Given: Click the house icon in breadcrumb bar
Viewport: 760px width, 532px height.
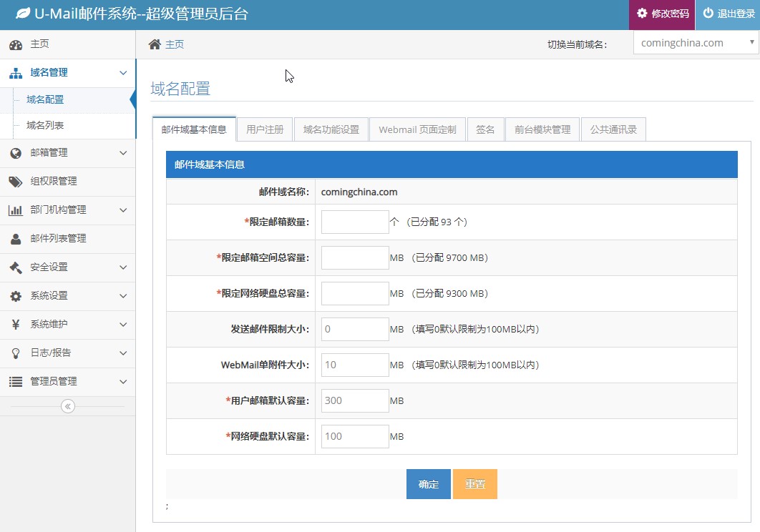Looking at the screenshot, I should (x=155, y=44).
